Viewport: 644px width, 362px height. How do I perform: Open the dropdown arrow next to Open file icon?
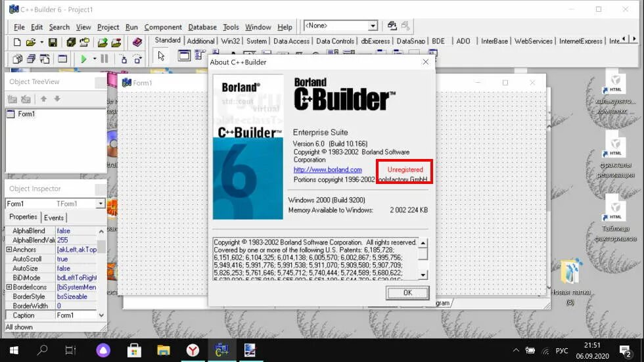(41, 42)
